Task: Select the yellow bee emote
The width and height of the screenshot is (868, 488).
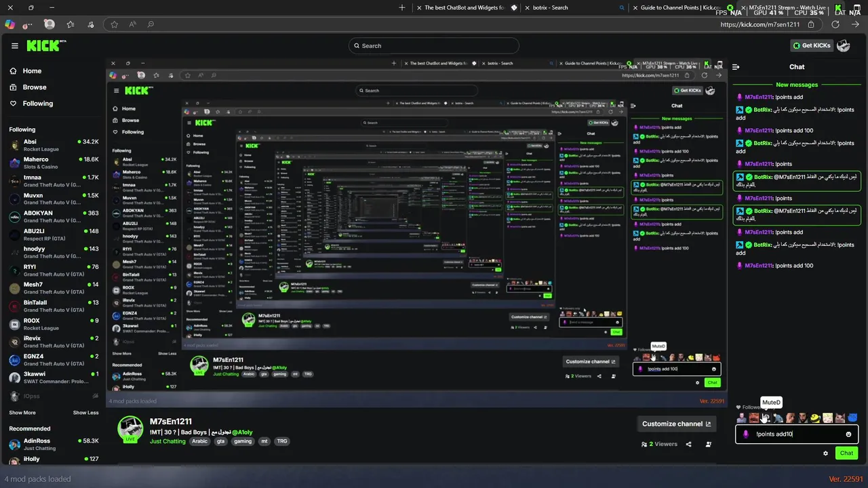Action: pos(816,418)
